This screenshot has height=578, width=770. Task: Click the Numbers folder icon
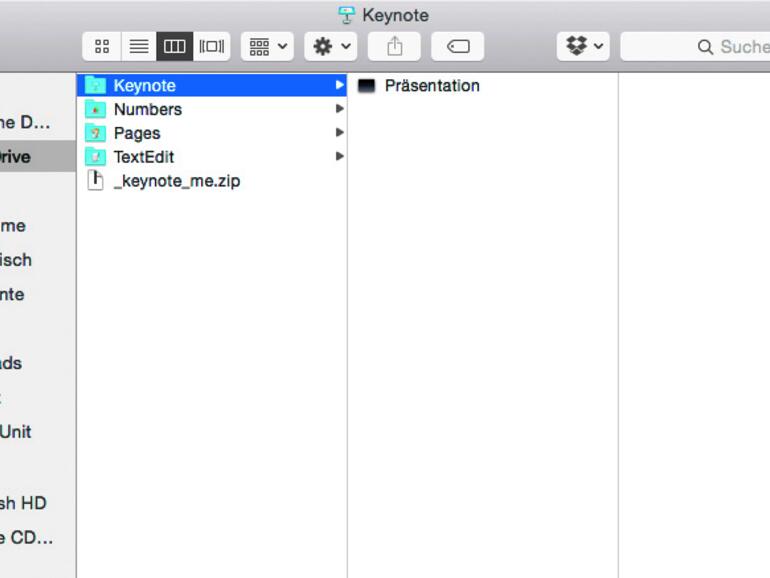95,109
